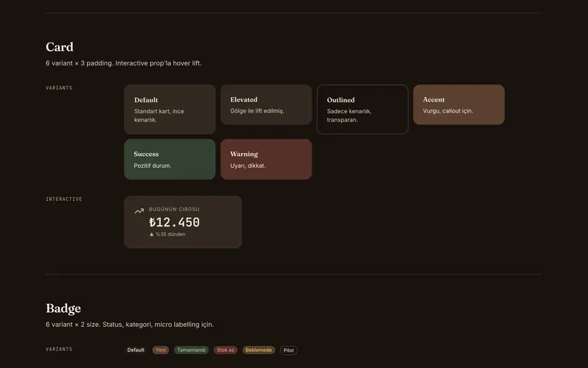The width and height of the screenshot is (588, 368).
Task: Open the Accent callout card
Action: (459, 105)
